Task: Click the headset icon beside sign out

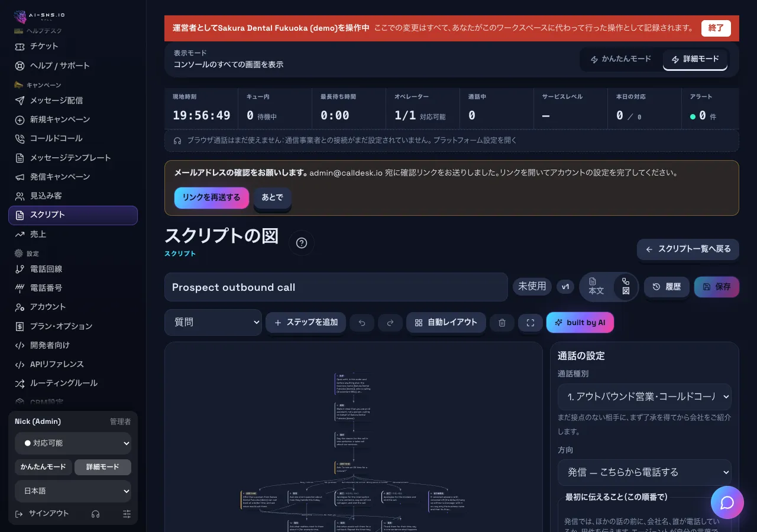Action: click(x=95, y=514)
